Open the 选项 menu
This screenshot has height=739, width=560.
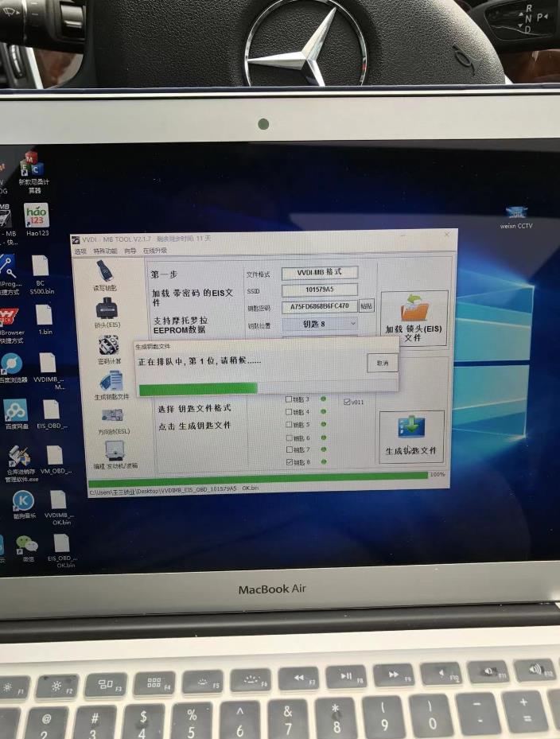point(80,251)
